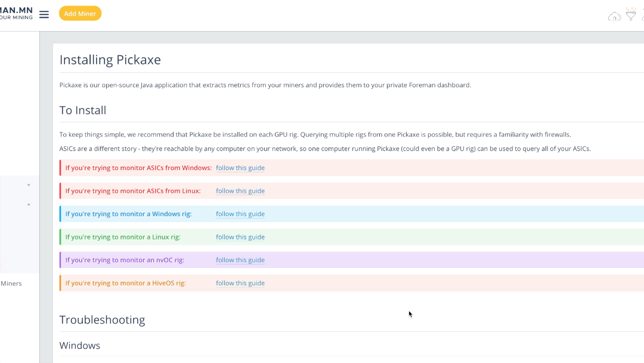The width and height of the screenshot is (644, 363).
Task: Click the Windows subheading under Troubleshooting
Action: click(80, 345)
